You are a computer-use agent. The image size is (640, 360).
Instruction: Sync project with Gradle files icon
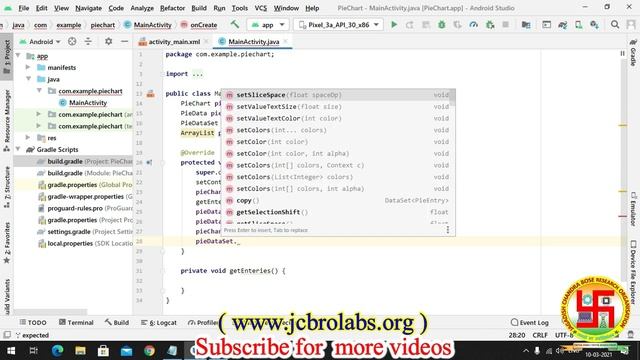tap(562, 24)
